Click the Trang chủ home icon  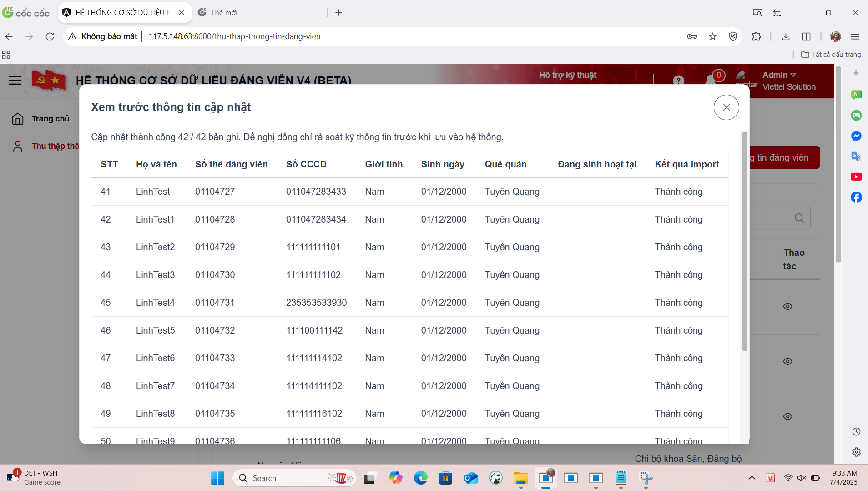pyautogui.click(x=18, y=119)
